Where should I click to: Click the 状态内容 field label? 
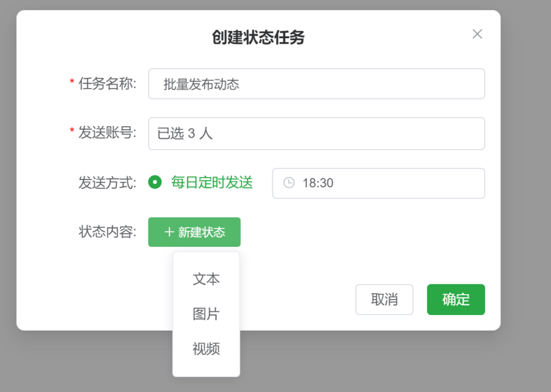pos(107,232)
